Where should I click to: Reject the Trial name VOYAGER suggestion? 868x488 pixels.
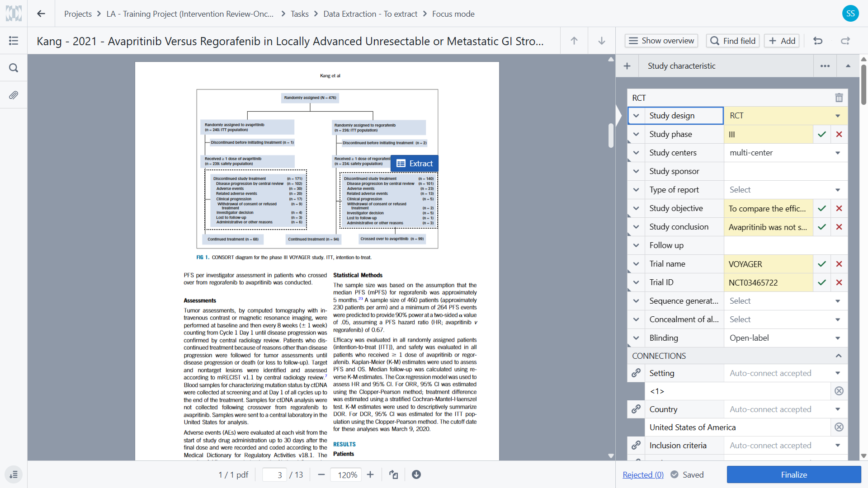pyautogui.click(x=839, y=264)
